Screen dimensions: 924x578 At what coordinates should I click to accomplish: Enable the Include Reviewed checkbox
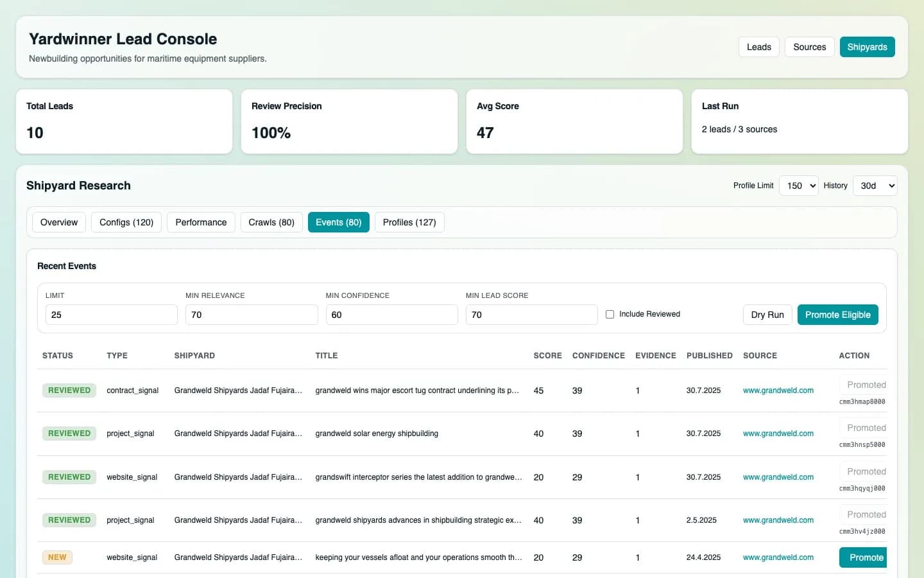pos(610,314)
